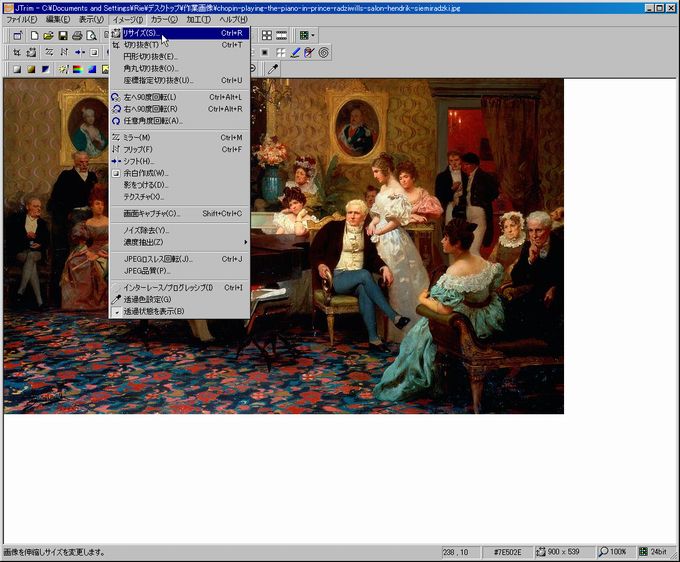Choose ノイズ除去(Y) menu entry
This screenshot has width=680, height=562.
(180, 230)
